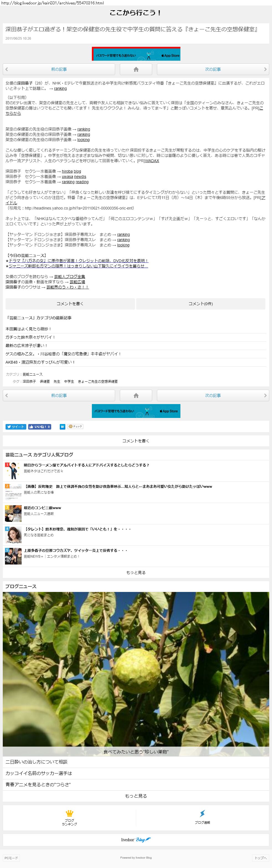Expand もっと見る under popular blogs

tap(136, 572)
